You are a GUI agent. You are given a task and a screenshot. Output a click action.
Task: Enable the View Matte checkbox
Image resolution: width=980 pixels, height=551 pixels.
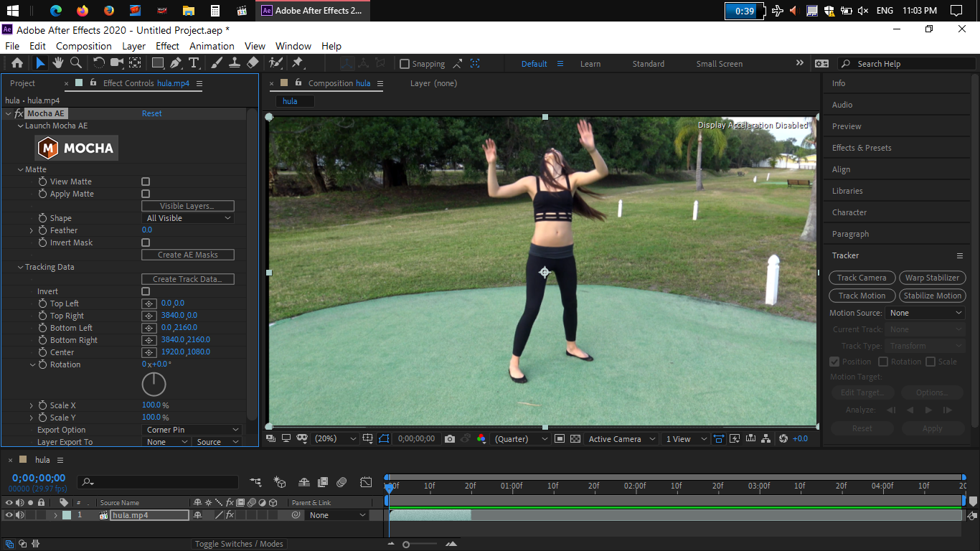tap(146, 182)
